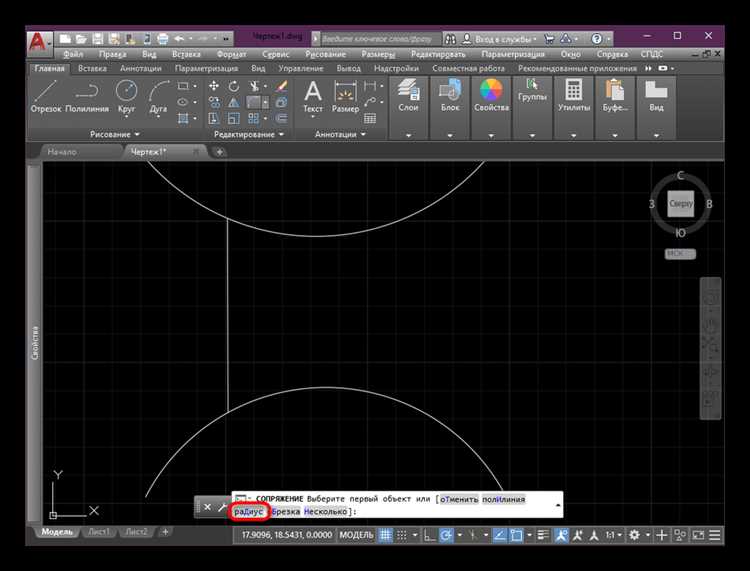Screen dimensions: 750x571
Task: Switch to the Вставка ribbon tab
Action: pyautogui.click(x=92, y=69)
